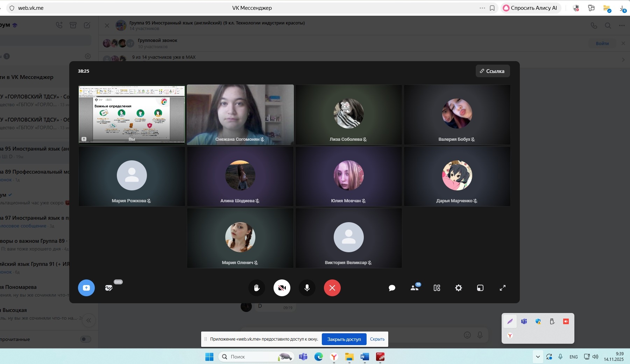This screenshot has width=630, height=364.
Task: Select Снежана Согомонян's video tile
Action: (240, 114)
